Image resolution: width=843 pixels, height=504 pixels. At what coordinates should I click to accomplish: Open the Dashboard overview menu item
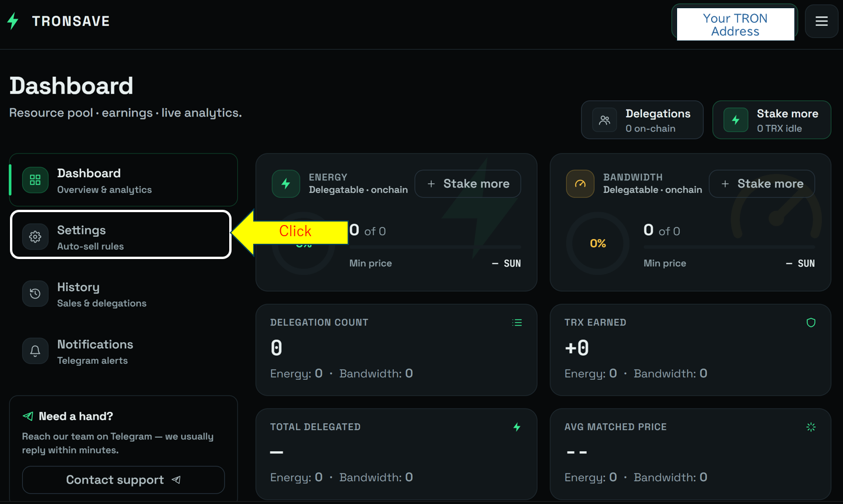pyautogui.click(x=124, y=180)
